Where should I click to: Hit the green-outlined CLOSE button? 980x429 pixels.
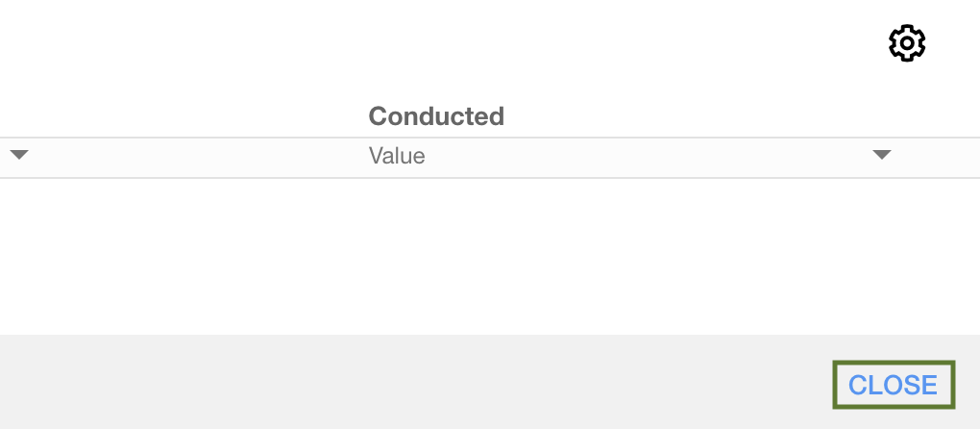[x=893, y=385]
